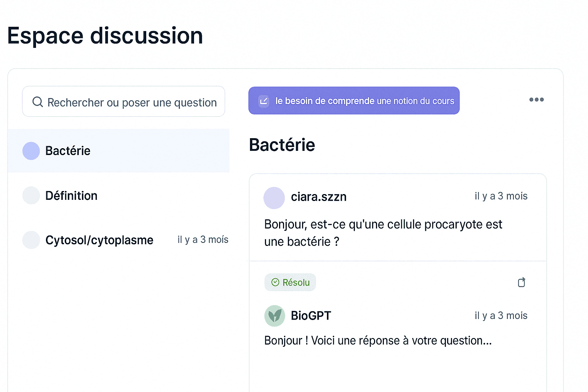Click the BioGPT answer text

[378, 340]
